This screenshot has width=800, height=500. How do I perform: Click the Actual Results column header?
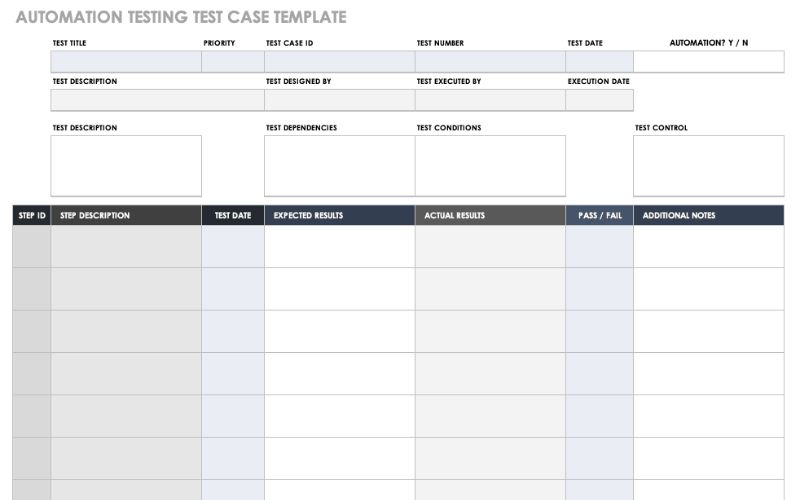point(490,216)
